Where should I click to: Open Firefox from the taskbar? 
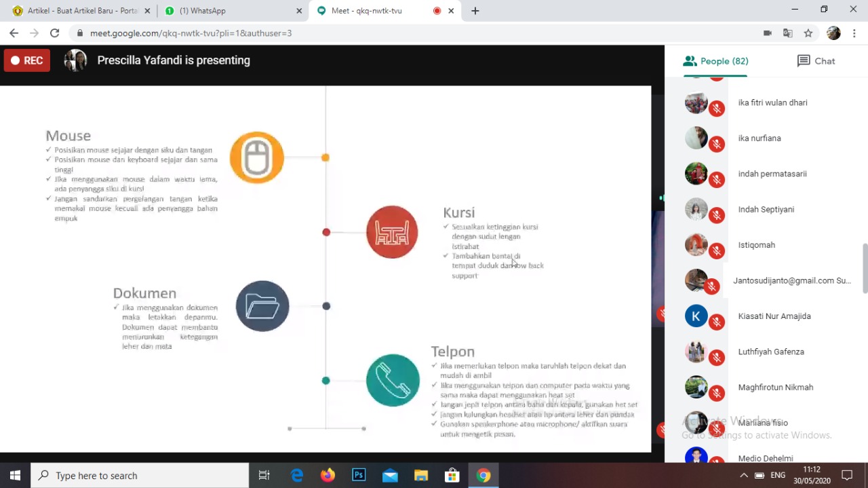coord(328,476)
